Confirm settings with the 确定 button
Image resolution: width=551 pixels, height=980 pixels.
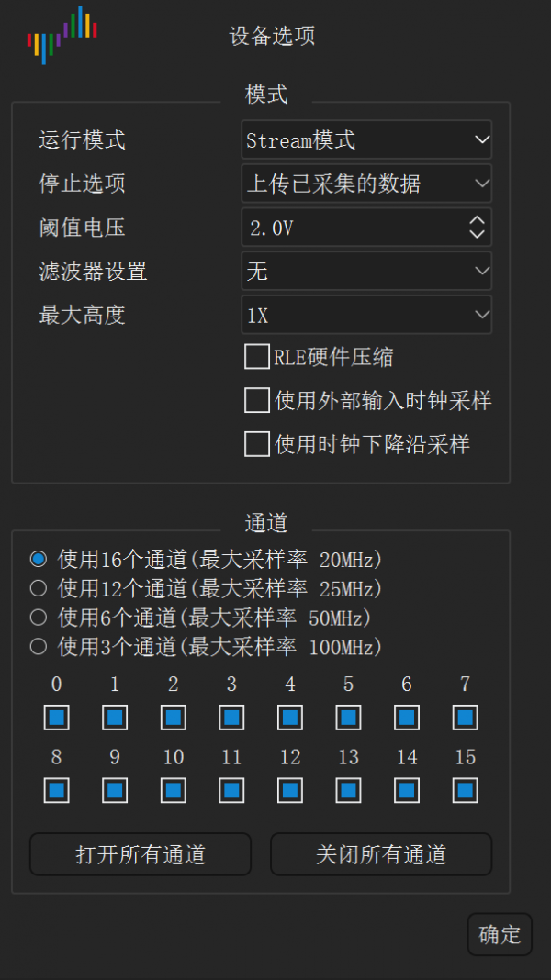500,934
